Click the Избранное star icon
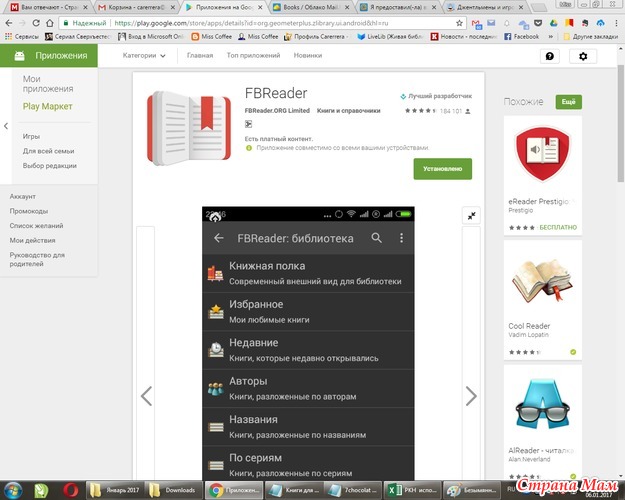Screen dimensions: 625x500 [x=216, y=311]
